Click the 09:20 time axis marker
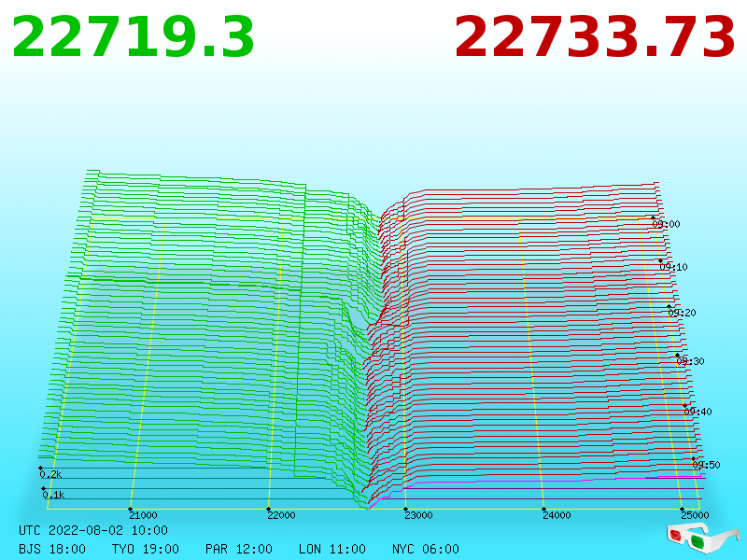 (683, 313)
